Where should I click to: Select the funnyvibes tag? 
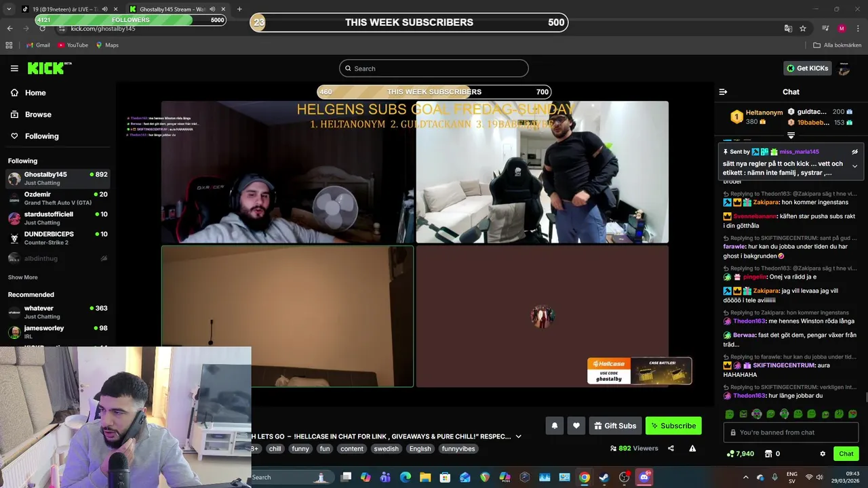[458, 449]
